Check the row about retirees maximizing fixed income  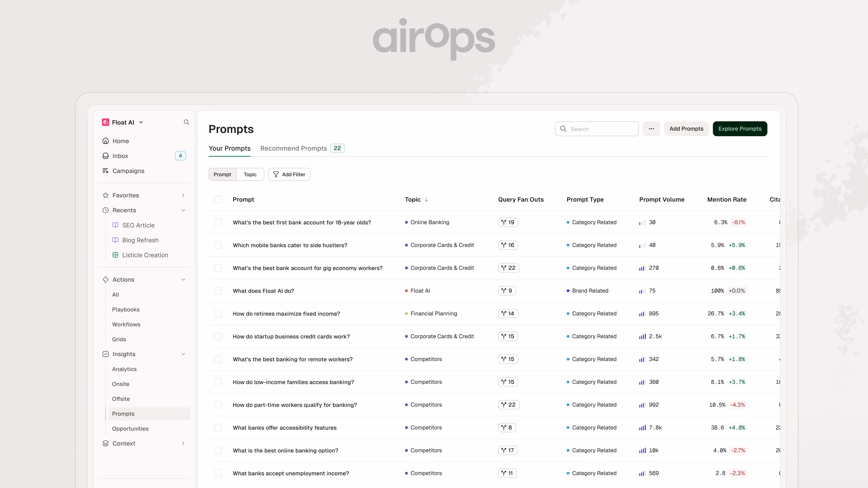(x=218, y=314)
